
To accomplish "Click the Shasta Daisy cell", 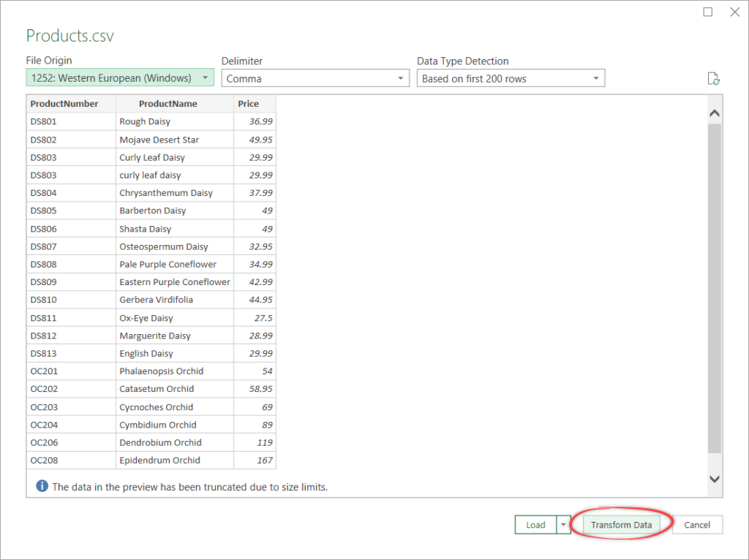I will click(x=175, y=229).
